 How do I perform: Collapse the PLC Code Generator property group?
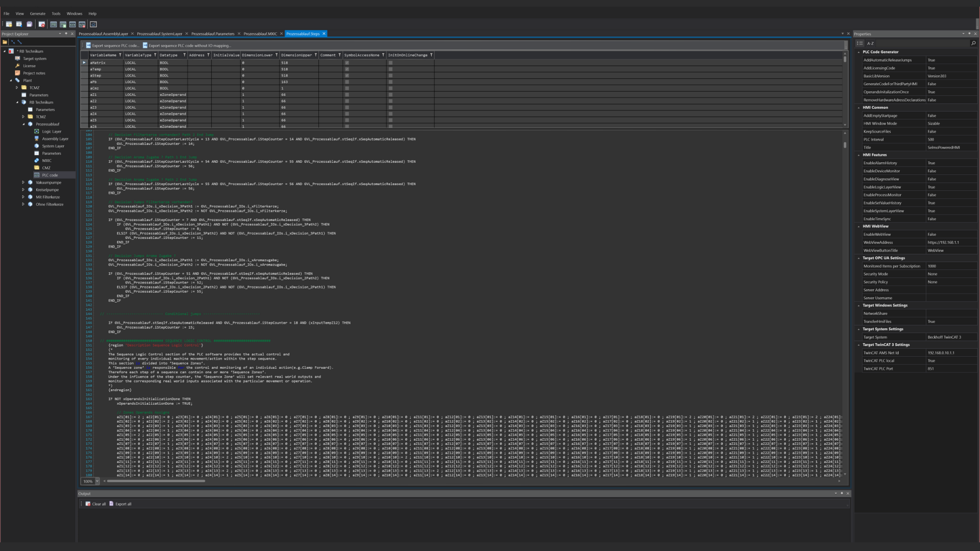point(859,52)
